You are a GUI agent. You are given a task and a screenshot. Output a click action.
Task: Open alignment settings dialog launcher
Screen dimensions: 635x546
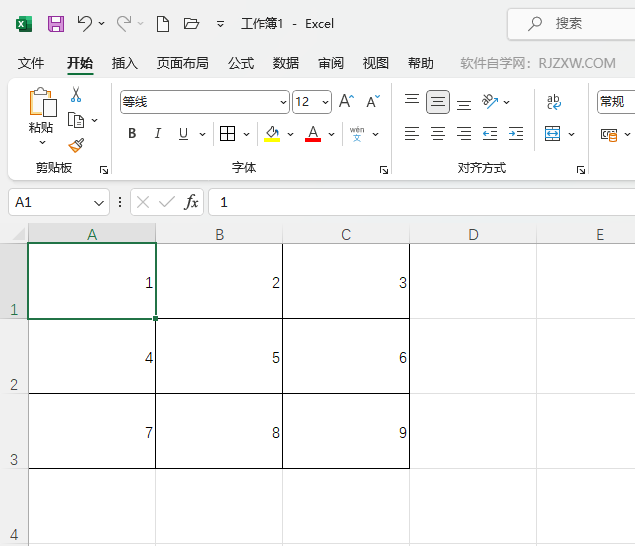(x=581, y=170)
